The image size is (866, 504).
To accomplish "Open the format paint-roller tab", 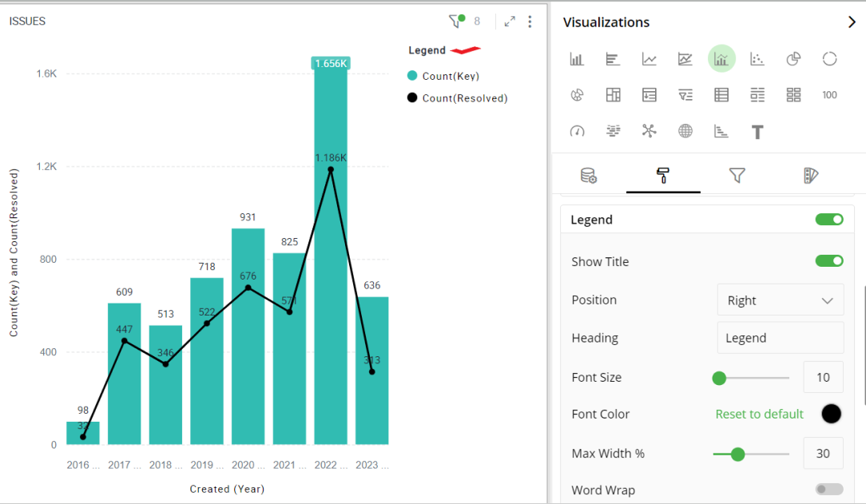I will tap(663, 176).
